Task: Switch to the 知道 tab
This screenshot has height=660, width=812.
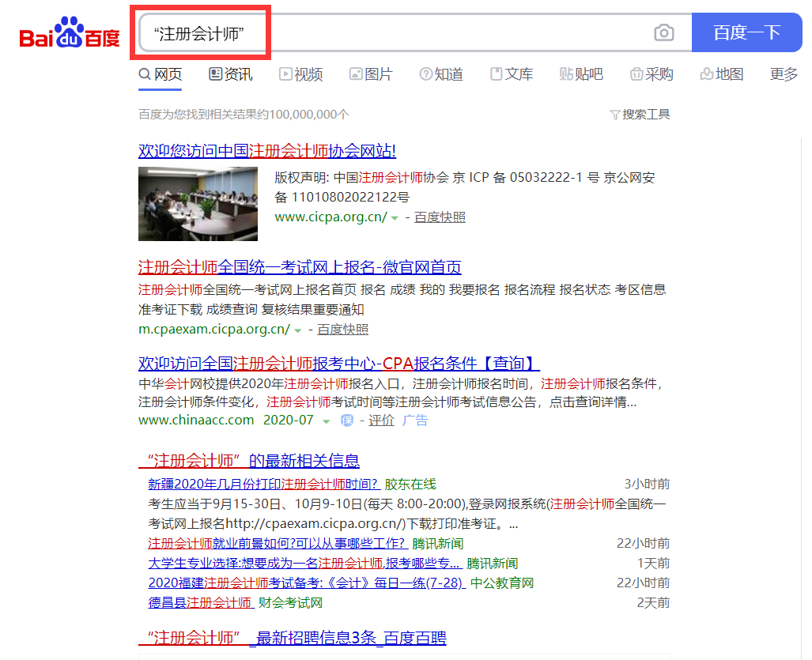Action: point(441,74)
